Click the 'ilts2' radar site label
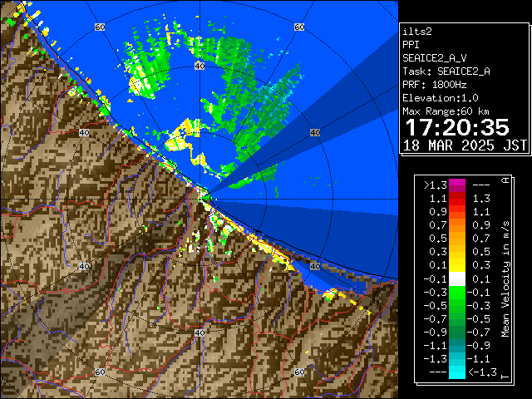Viewport: 532px width, 399px height. tap(417, 32)
